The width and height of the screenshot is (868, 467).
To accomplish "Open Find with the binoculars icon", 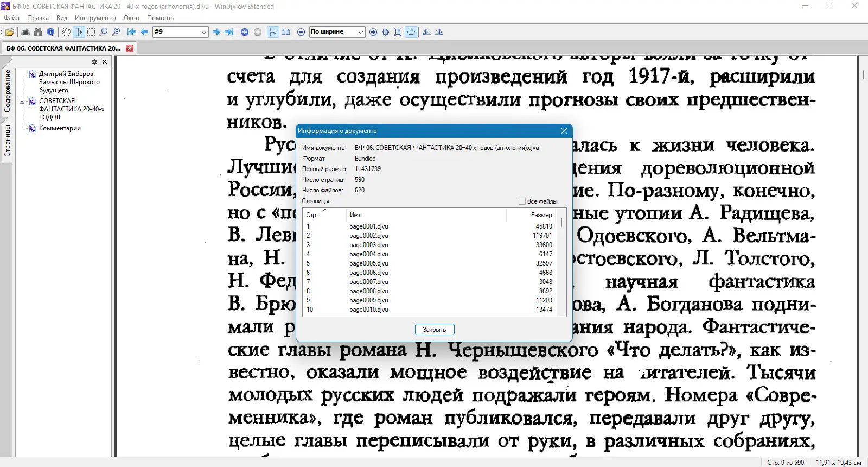I will pyautogui.click(x=38, y=32).
